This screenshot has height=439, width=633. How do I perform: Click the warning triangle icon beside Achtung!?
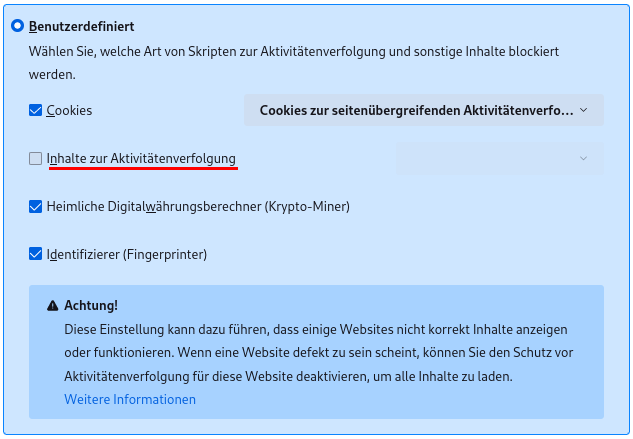click(52, 305)
